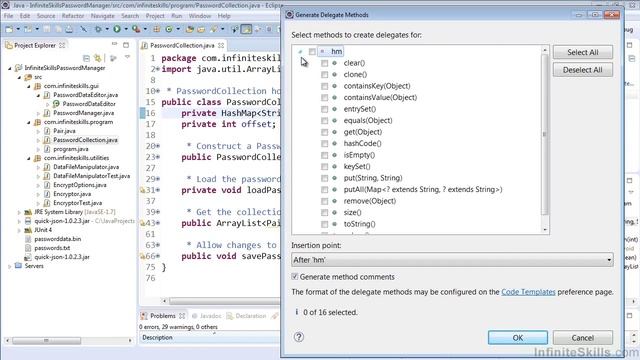Click the help question mark icon

299,337
